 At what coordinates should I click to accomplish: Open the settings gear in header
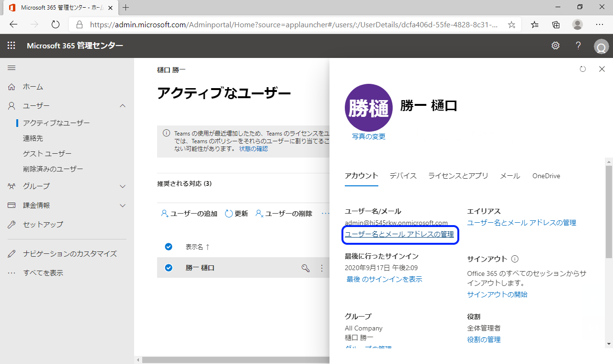pos(556,45)
